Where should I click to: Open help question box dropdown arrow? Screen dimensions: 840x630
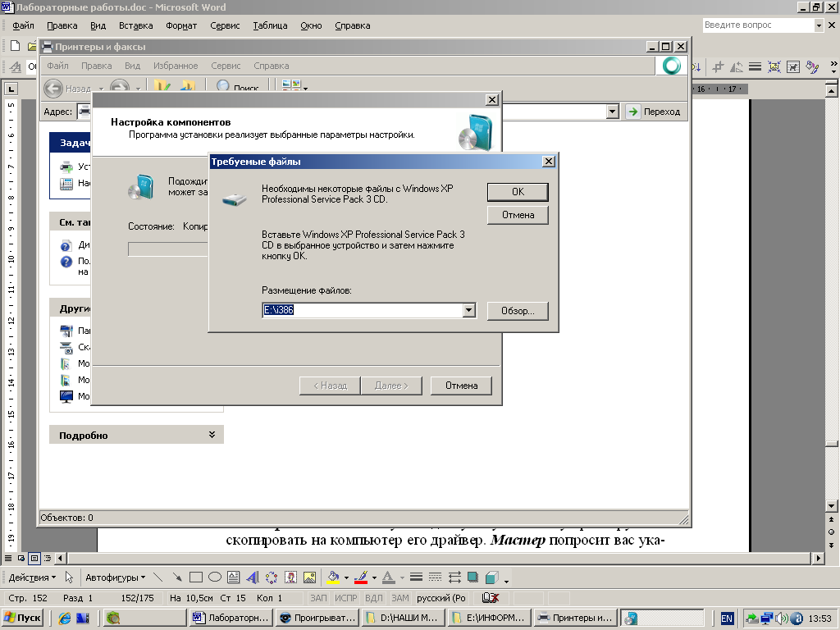819,25
